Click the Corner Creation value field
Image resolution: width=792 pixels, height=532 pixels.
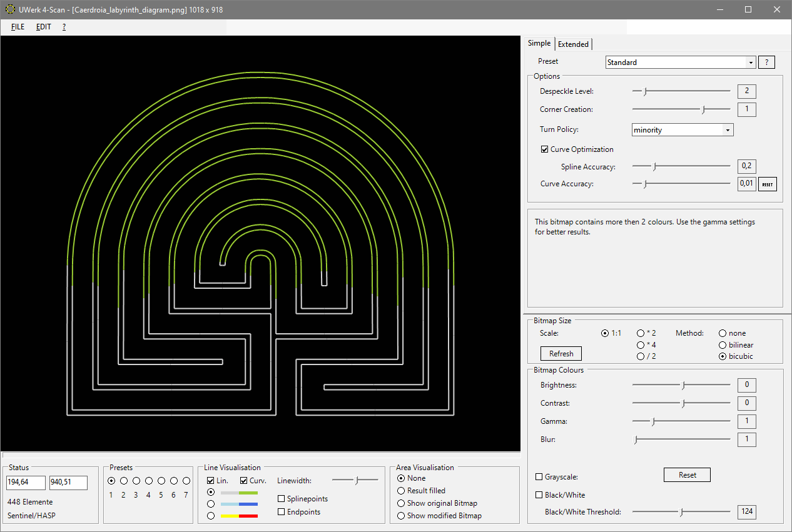tap(746, 109)
